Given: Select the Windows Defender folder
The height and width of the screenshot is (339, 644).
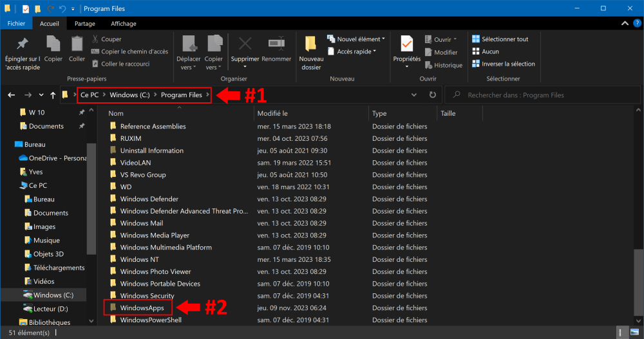Looking at the screenshot, I should point(149,199).
